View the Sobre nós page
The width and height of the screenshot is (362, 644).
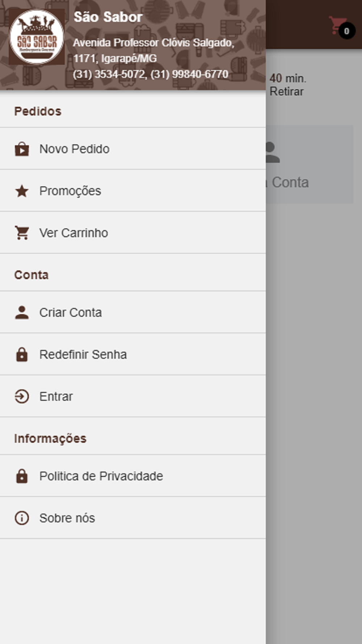point(67,518)
